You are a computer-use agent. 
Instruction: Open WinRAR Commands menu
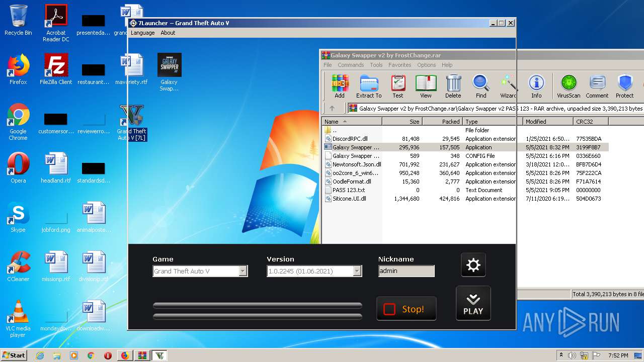351,65
